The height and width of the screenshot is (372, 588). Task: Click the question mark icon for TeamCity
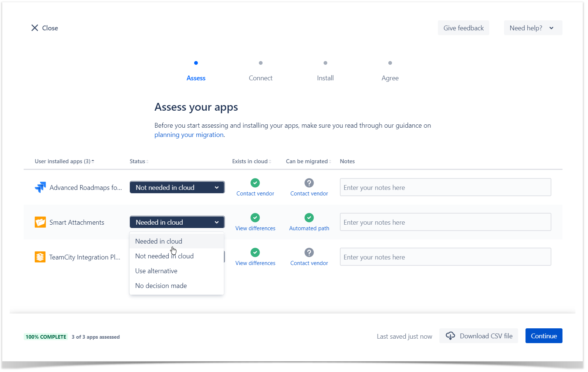309,252
